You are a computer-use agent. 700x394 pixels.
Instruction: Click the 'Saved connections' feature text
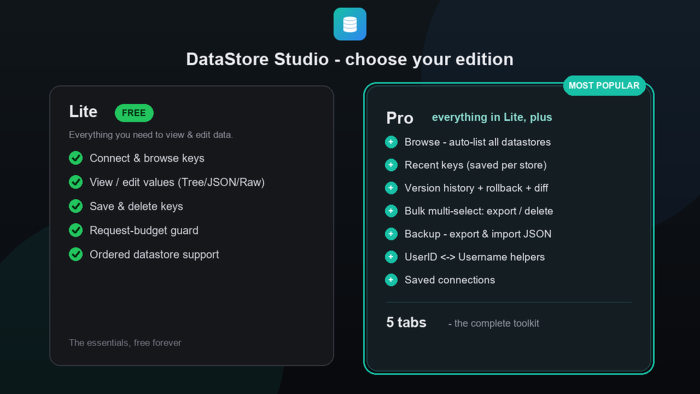[450, 280]
